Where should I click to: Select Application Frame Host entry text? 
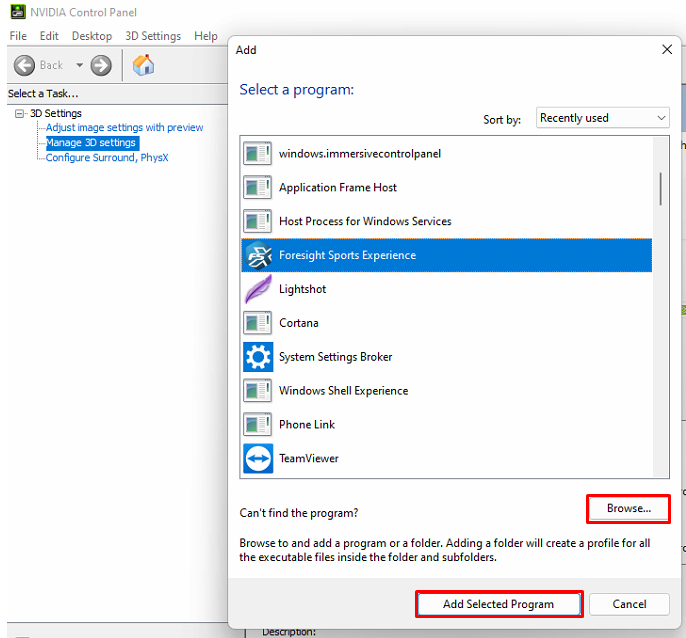[338, 187]
